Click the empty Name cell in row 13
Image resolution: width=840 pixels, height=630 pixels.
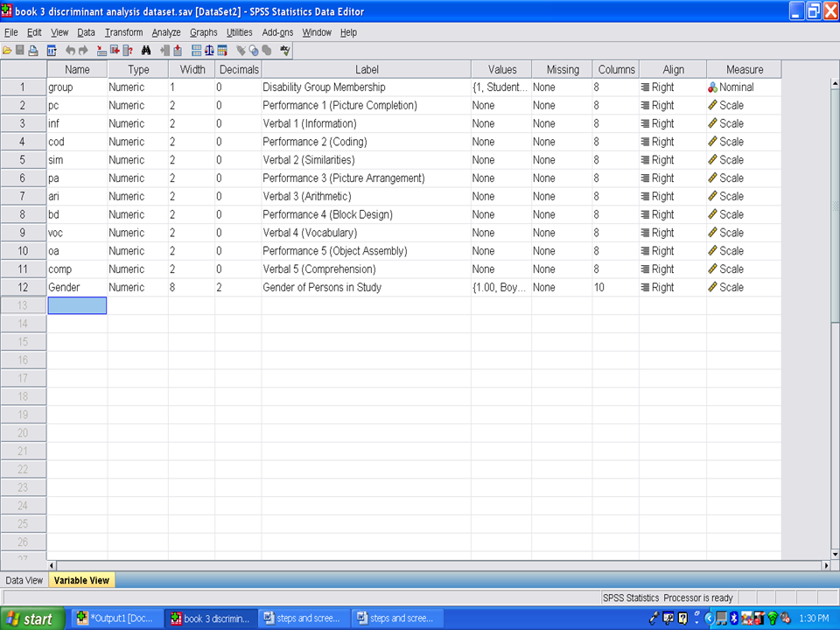pyautogui.click(x=77, y=305)
